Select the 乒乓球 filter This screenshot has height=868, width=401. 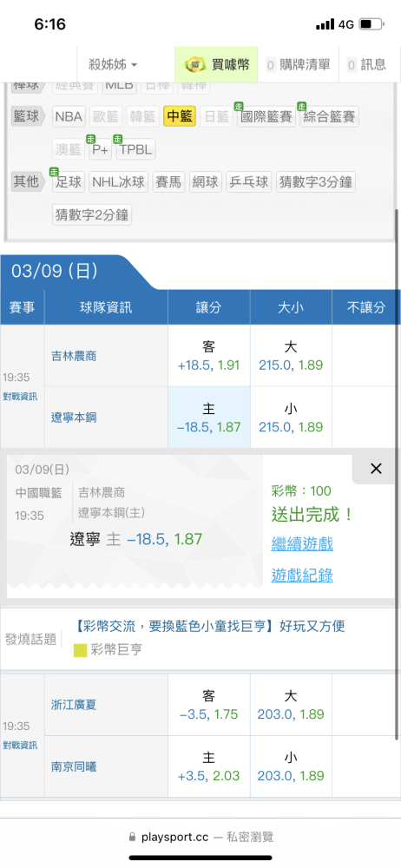click(249, 182)
